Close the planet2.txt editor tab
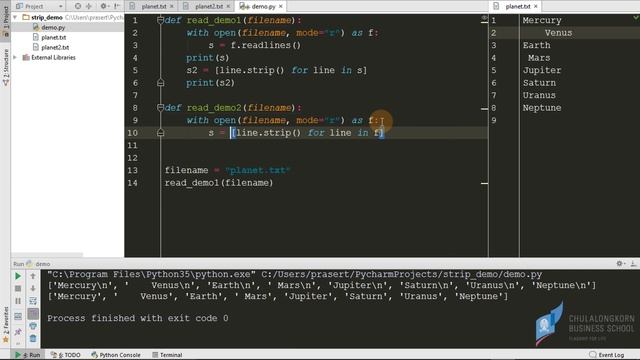This screenshot has width=640, height=360. pyautogui.click(x=228, y=6)
